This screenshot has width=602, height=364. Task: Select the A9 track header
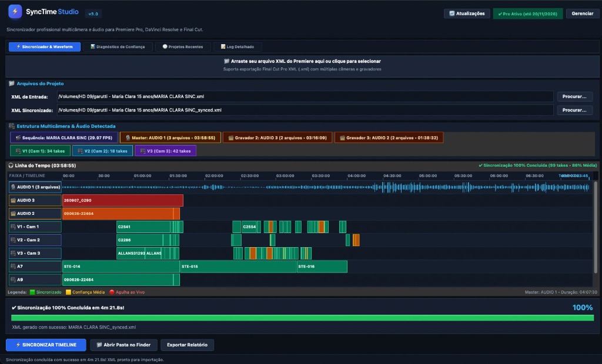[x=35, y=279]
